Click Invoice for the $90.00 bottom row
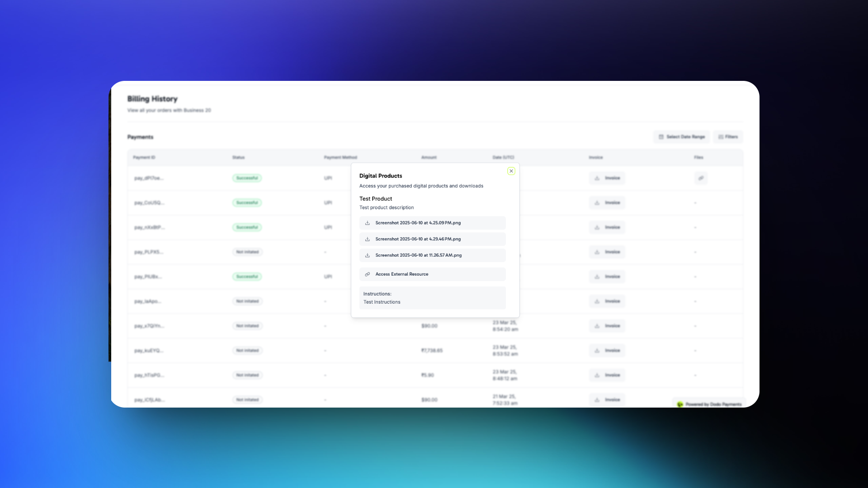Viewport: 868px width, 488px height. (607, 399)
